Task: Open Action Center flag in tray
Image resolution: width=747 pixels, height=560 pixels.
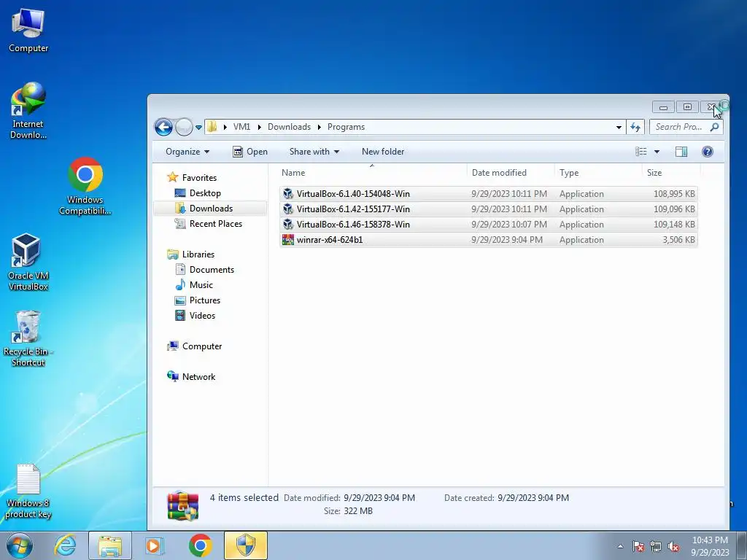Action: tap(638, 546)
